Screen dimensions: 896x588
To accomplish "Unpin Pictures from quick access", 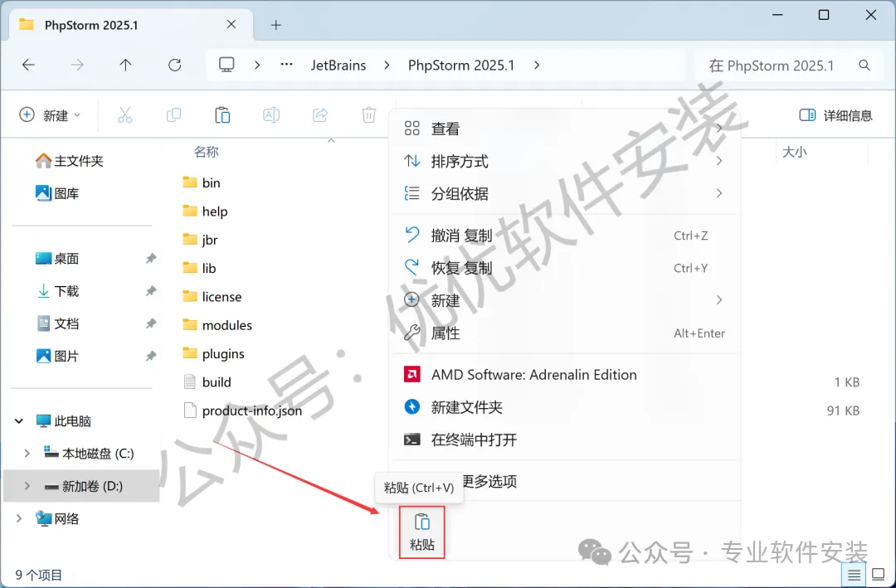I will (151, 356).
